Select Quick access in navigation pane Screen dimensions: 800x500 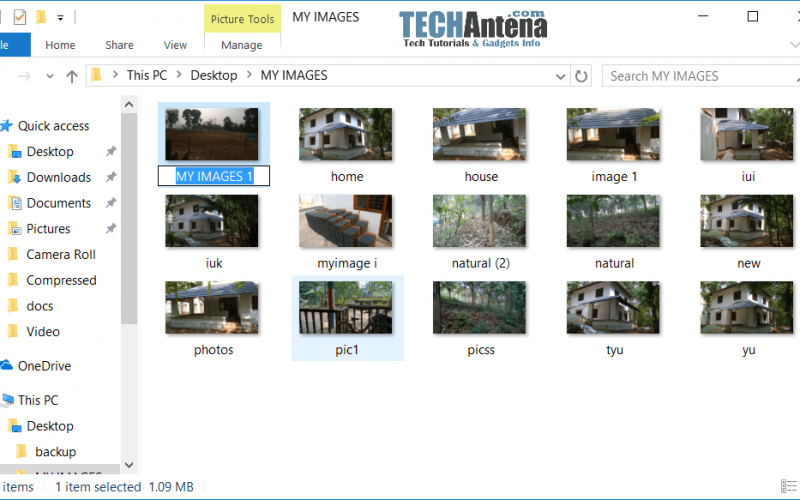[54, 126]
